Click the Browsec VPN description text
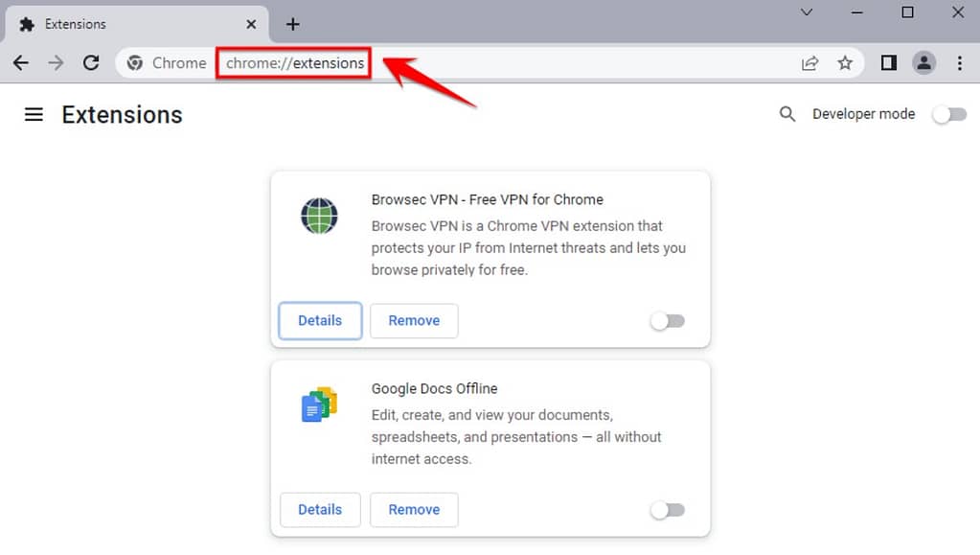980x555 pixels. pos(528,247)
